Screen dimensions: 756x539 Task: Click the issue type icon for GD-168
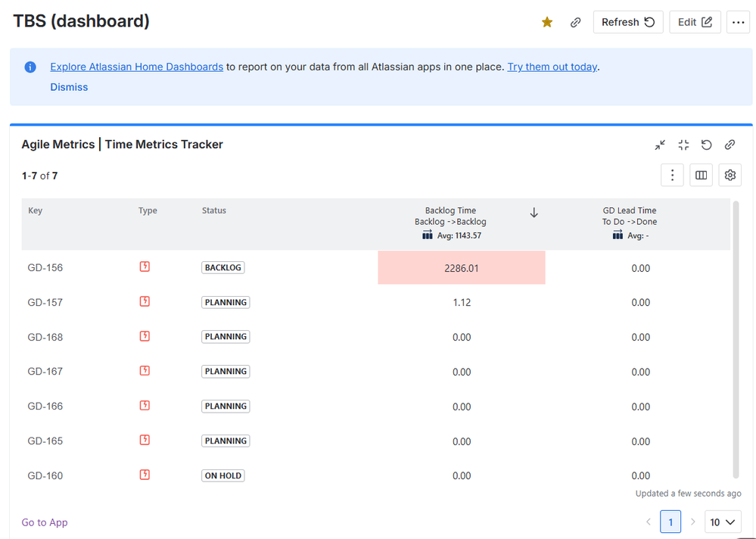(145, 336)
